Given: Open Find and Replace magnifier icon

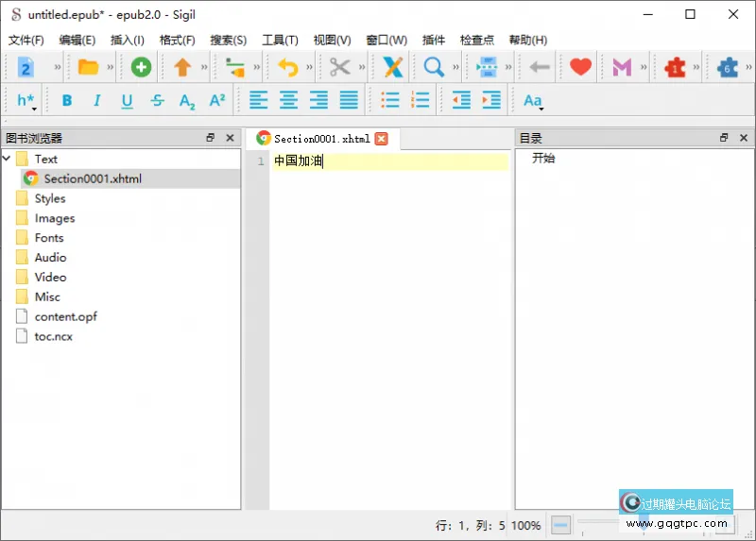Looking at the screenshot, I should pos(434,67).
